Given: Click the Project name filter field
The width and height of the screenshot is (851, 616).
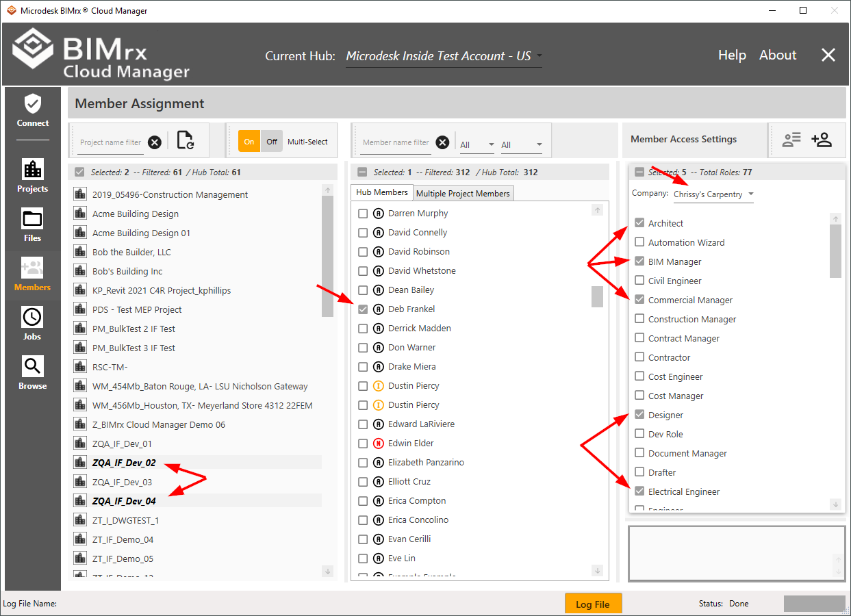Looking at the screenshot, I should [x=111, y=142].
